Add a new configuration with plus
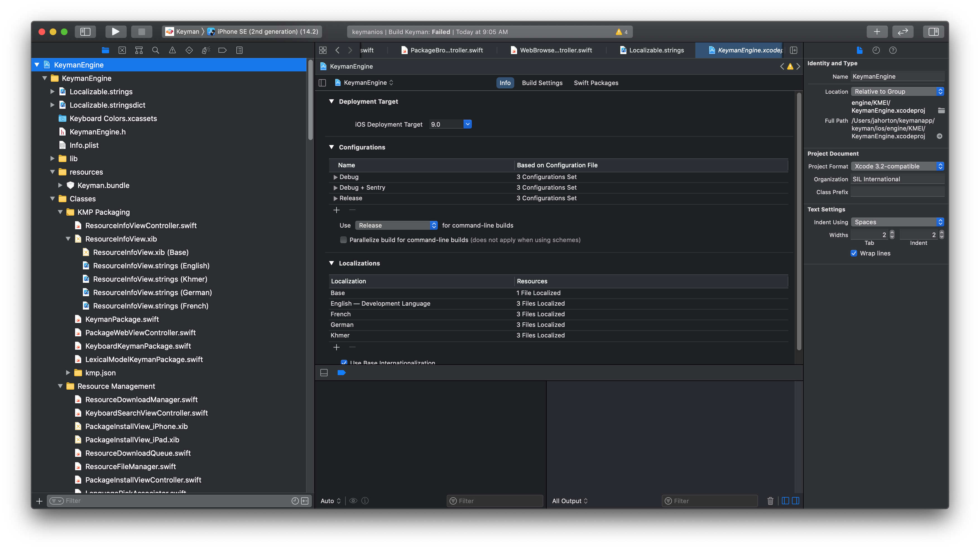980x550 pixels. pyautogui.click(x=336, y=210)
